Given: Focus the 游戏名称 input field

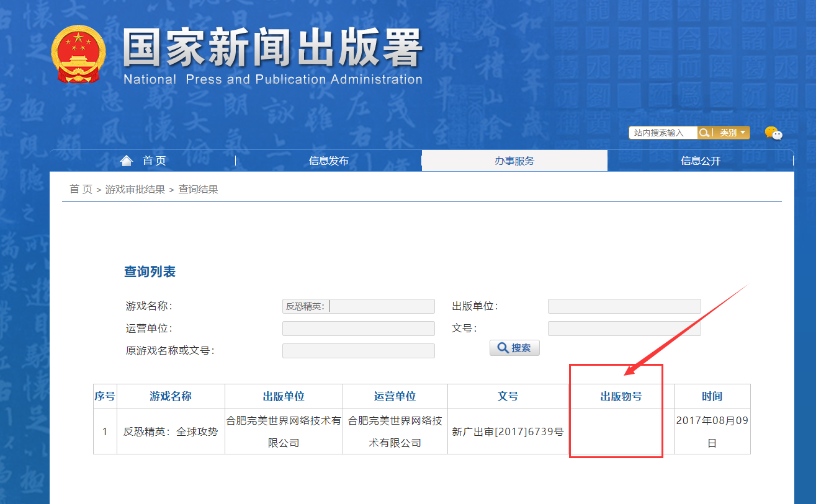Looking at the screenshot, I should click(x=359, y=306).
